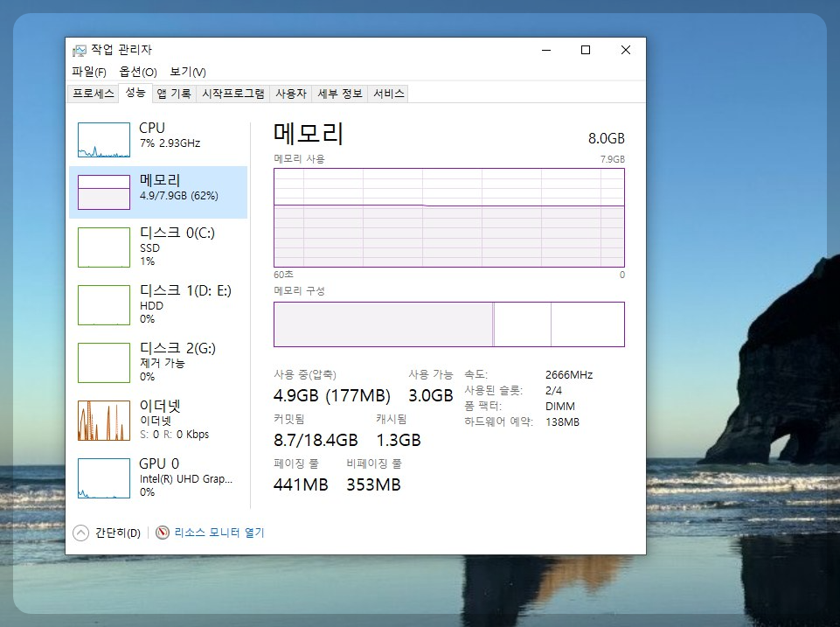Click the 138MB hardware reserved value

coord(562,421)
